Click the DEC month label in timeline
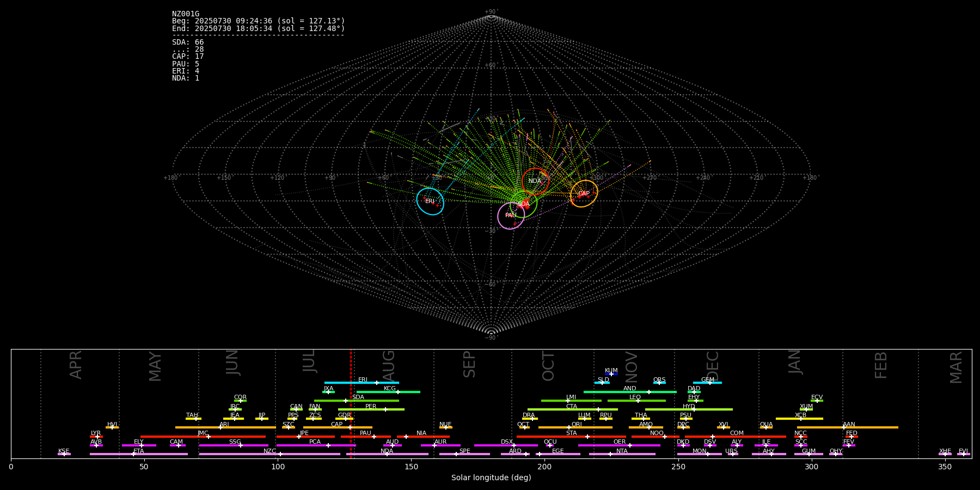This screenshot has height=490, width=980. coord(712,366)
